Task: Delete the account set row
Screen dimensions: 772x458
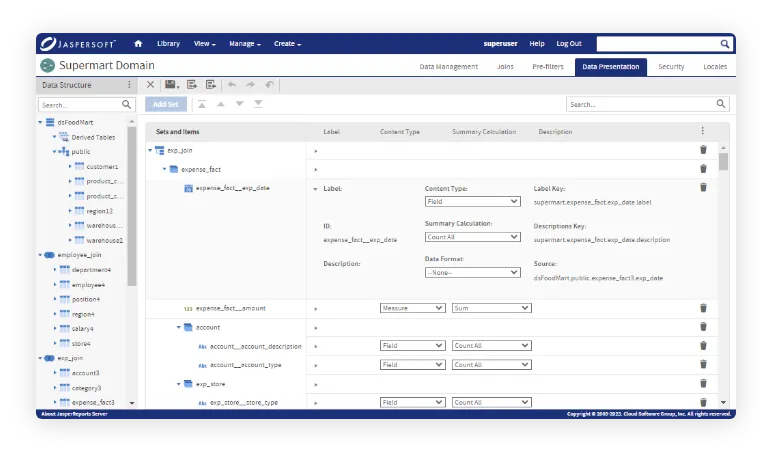Action: coord(703,327)
